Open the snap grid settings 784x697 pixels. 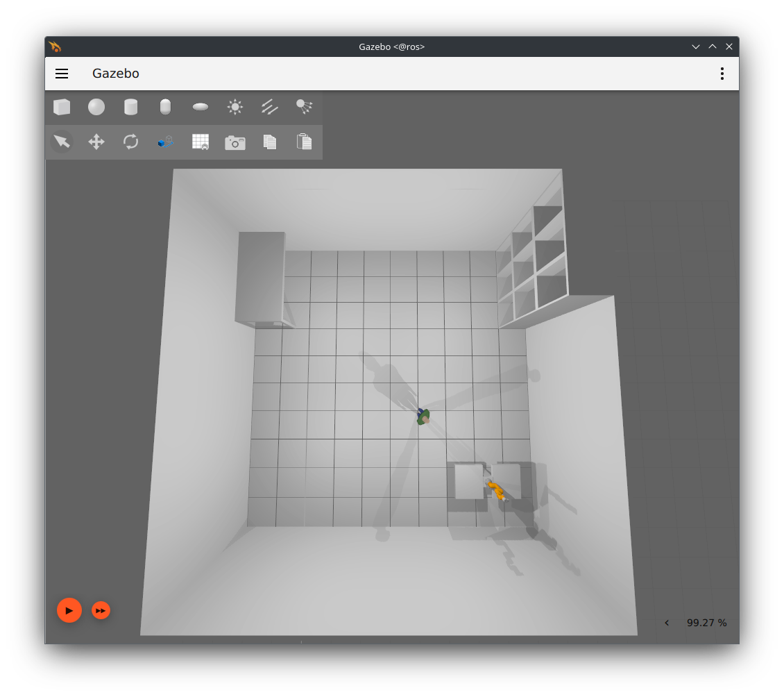coord(201,142)
